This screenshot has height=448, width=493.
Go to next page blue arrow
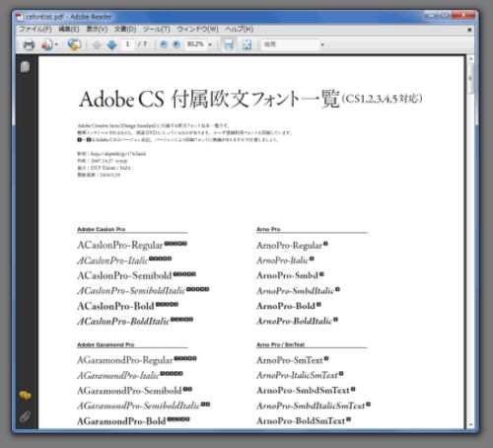click(x=111, y=44)
